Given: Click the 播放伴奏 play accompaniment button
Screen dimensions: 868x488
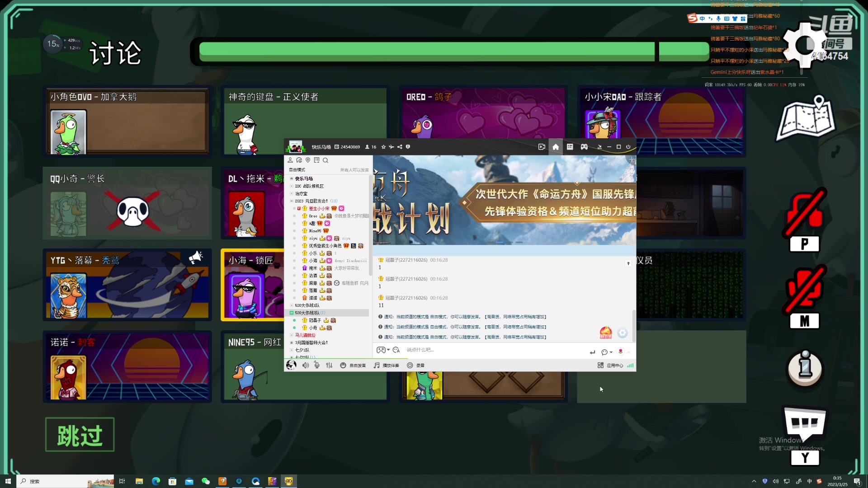Looking at the screenshot, I should tap(387, 365).
